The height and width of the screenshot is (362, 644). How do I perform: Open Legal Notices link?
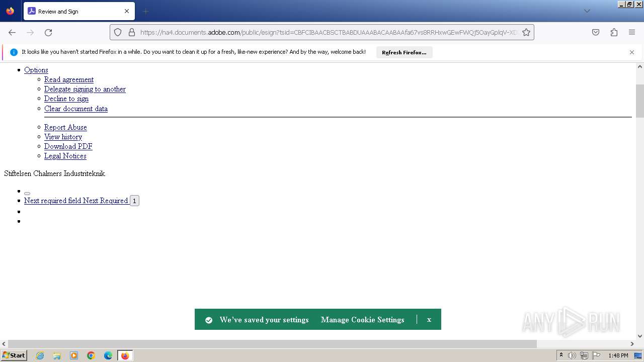(x=65, y=156)
